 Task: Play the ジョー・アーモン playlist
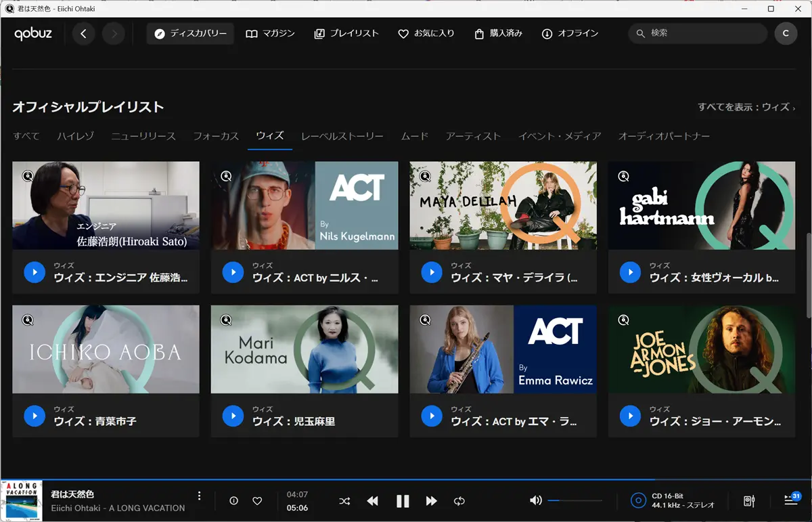(x=630, y=416)
